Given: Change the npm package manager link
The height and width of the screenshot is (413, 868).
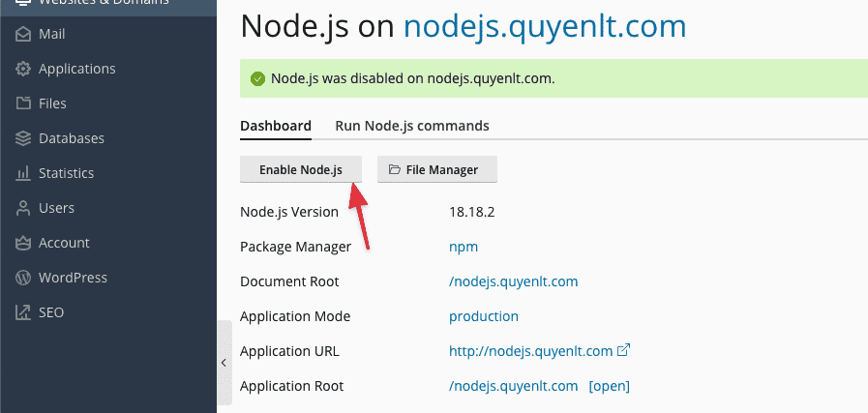Looking at the screenshot, I should 463,247.
